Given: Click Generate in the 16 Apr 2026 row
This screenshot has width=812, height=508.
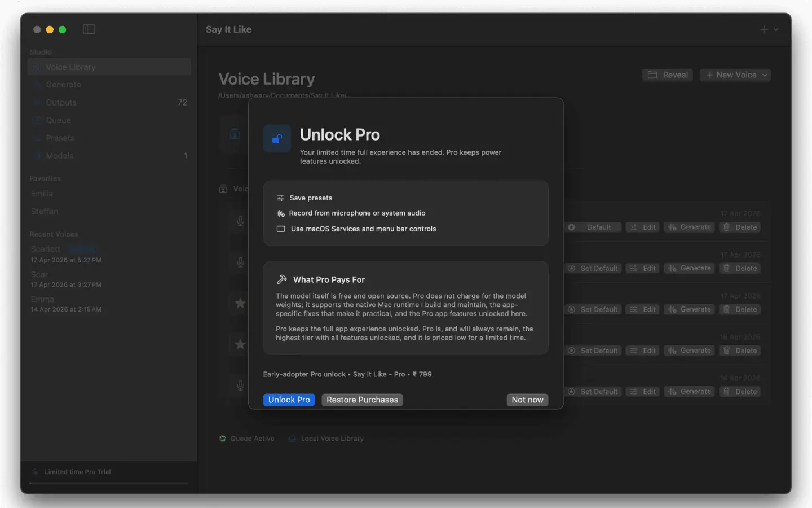Looking at the screenshot, I should tap(690, 351).
